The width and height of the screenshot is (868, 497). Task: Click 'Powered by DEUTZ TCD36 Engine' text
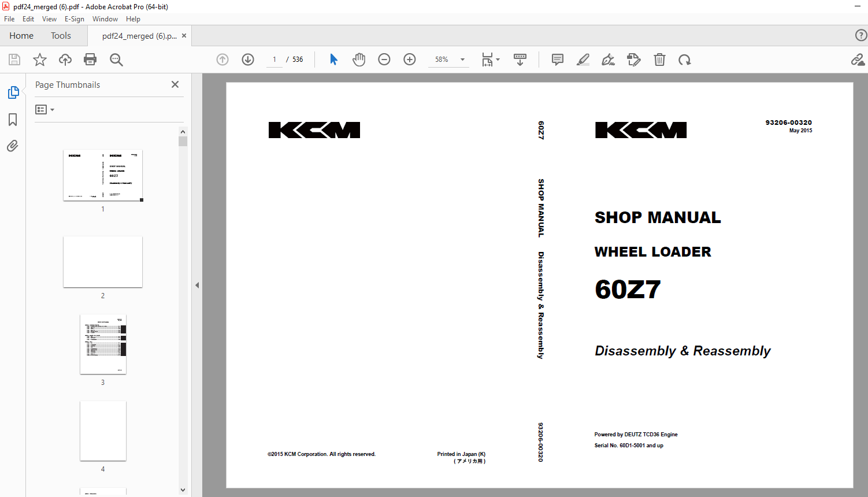tap(636, 435)
